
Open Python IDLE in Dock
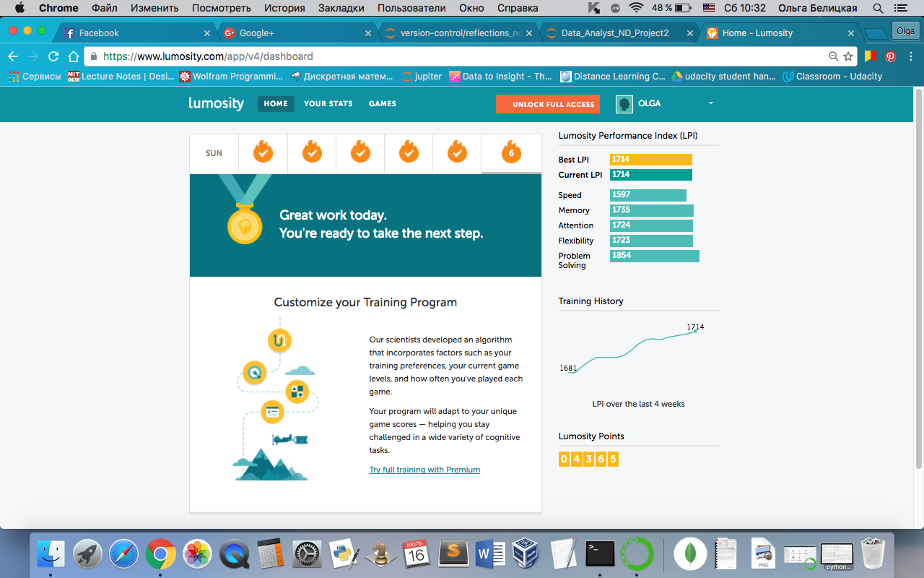click(x=344, y=554)
